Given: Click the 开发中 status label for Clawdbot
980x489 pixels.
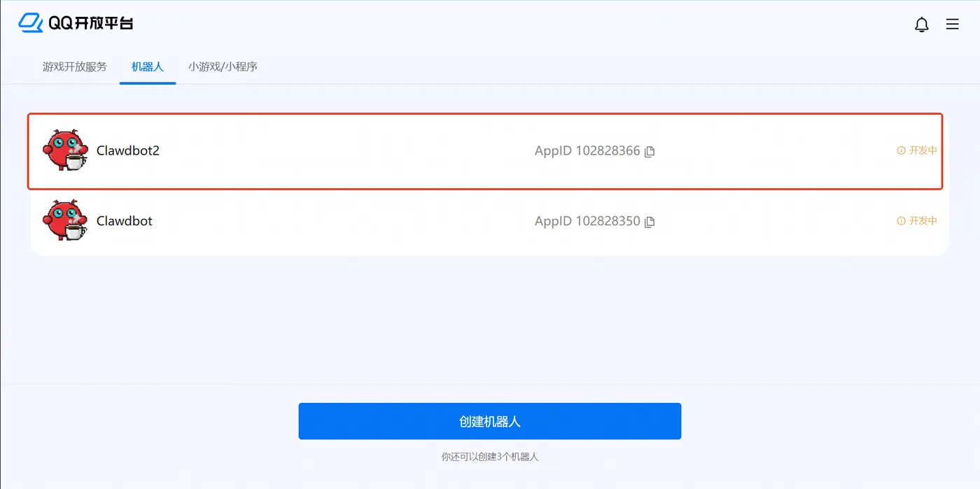Looking at the screenshot, I should click(x=923, y=221).
